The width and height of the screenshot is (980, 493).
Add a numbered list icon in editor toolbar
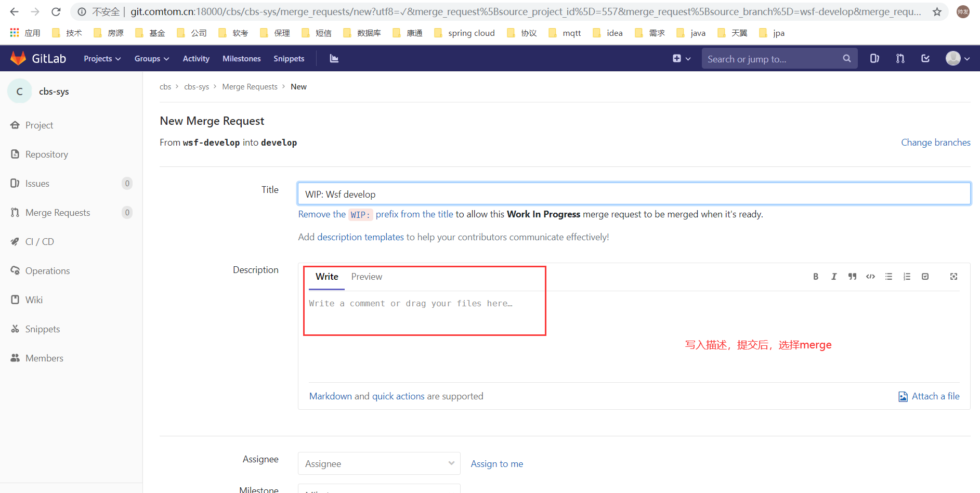pos(907,276)
